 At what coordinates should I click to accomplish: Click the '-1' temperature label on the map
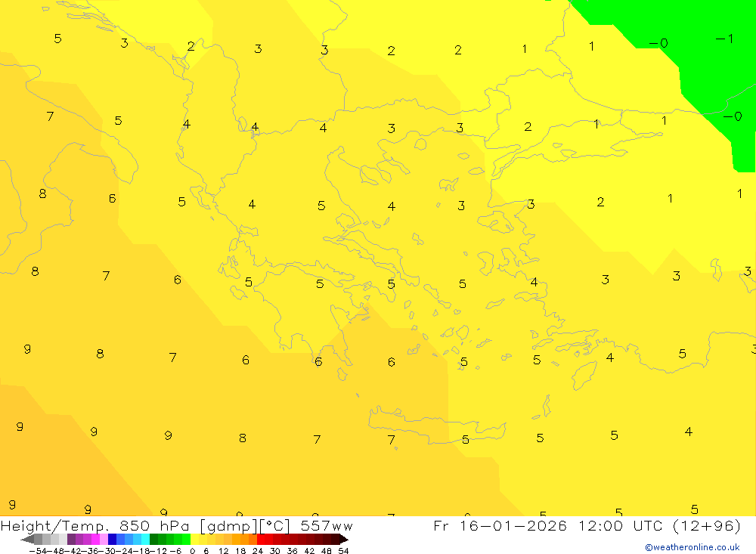coord(725,39)
